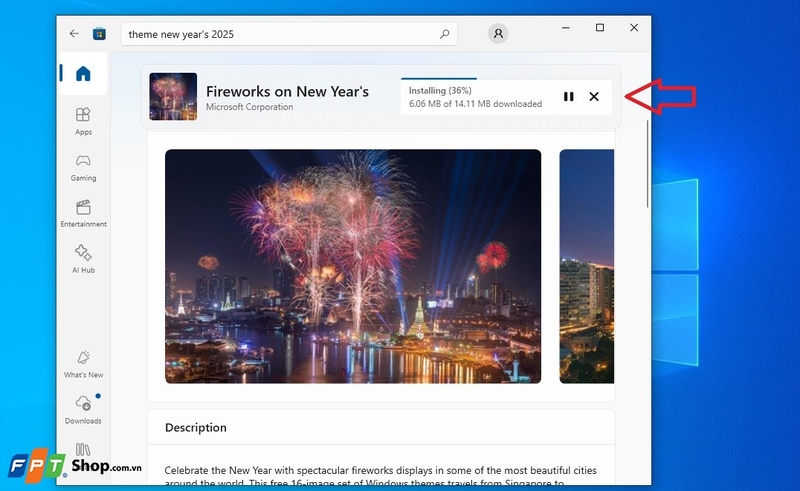Click the Microsoft Corporation publisher link
Image resolution: width=800 pixels, height=491 pixels.
pyautogui.click(x=249, y=107)
